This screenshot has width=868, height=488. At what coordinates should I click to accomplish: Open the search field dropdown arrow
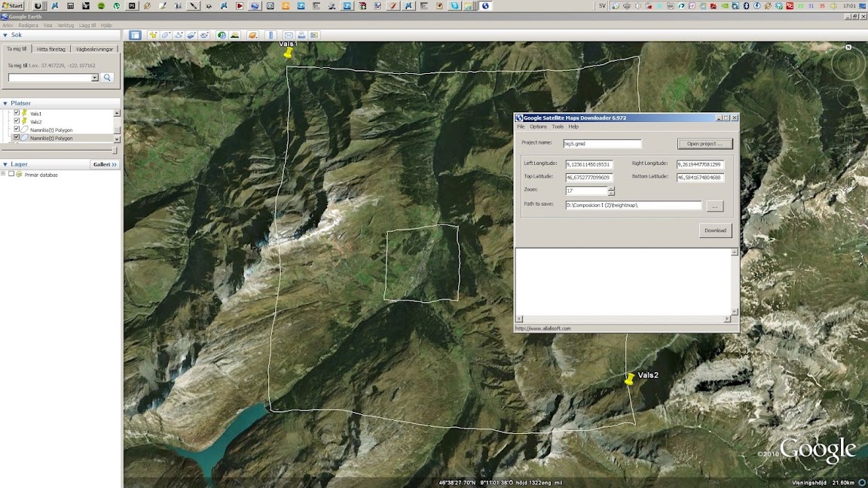[95, 78]
